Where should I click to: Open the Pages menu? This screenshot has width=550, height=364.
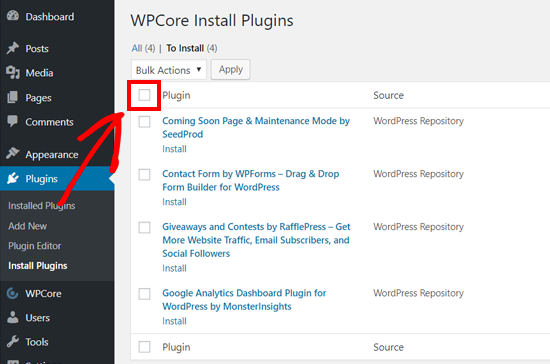click(x=38, y=98)
